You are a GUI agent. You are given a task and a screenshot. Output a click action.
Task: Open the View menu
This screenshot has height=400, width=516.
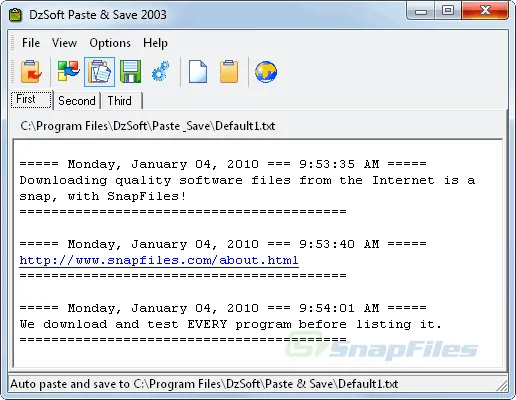[x=64, y=43]
